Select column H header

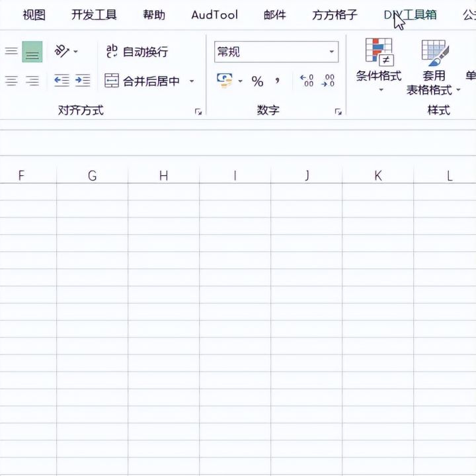164,175
